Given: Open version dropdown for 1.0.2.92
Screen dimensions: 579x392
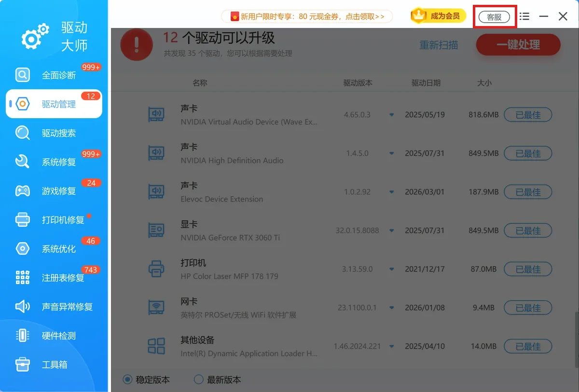Looking at the screenshot, I should [392, 192].
